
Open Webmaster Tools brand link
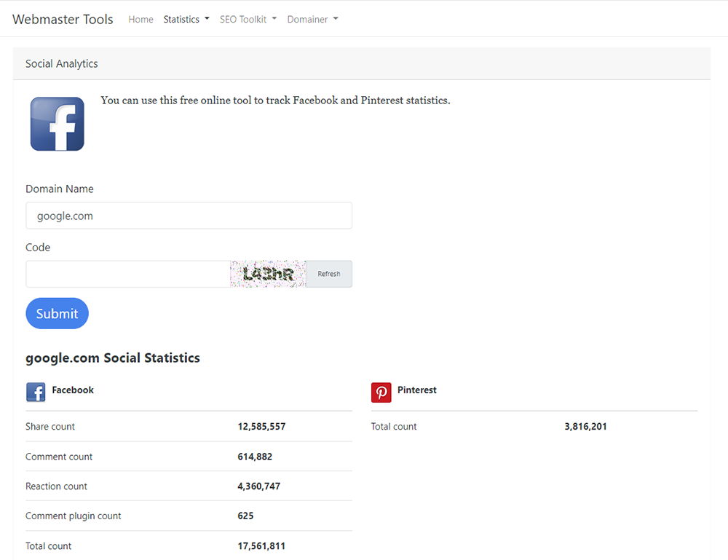click(63, 20)
